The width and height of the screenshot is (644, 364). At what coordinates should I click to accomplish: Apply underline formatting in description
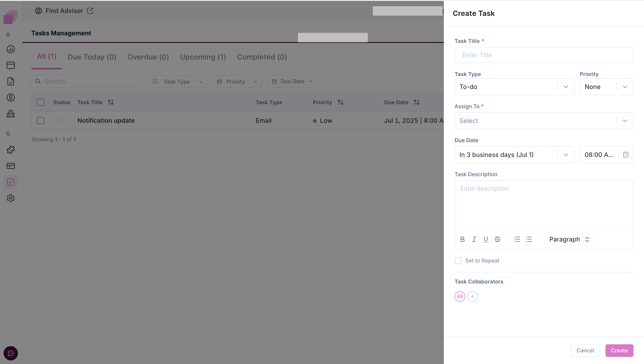(x=485, y=239)
